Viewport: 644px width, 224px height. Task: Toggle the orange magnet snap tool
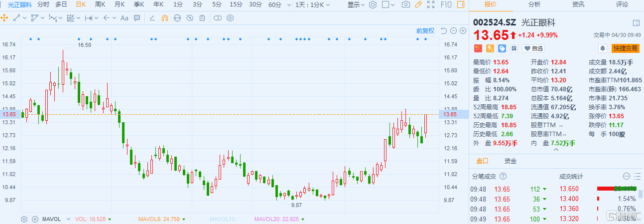click(164, 18)
